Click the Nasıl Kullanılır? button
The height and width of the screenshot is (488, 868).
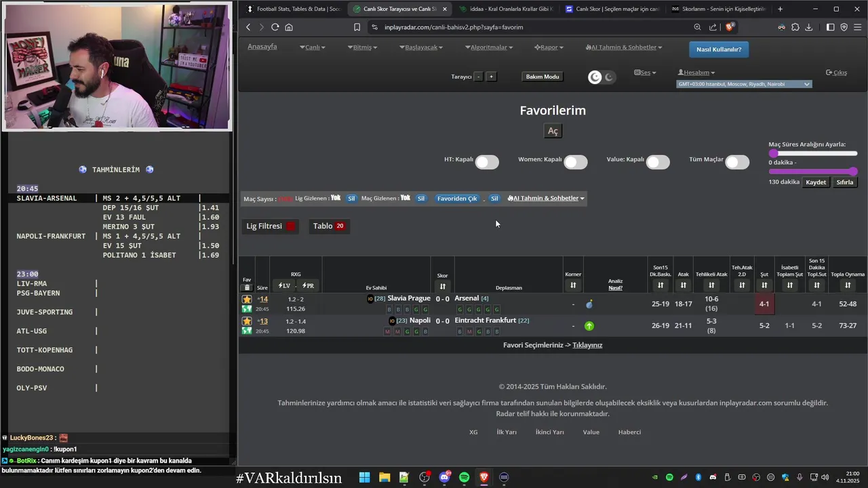719,49
